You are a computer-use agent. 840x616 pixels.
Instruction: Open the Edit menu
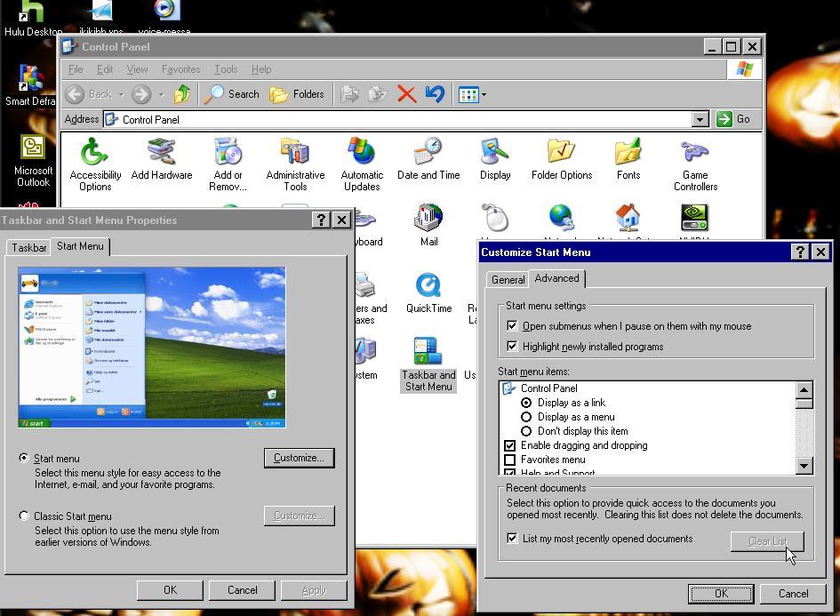[105, 69]
